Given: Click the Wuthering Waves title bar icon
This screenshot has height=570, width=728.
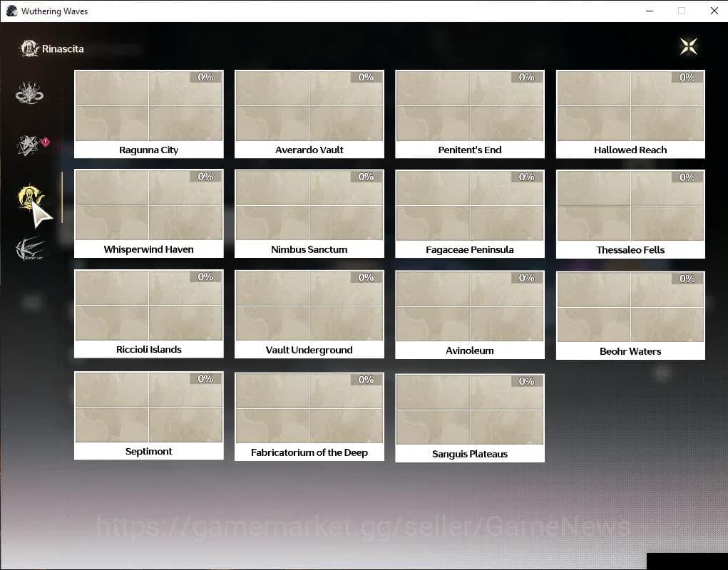Looking at the screenshot, I should tap(11, 11).
